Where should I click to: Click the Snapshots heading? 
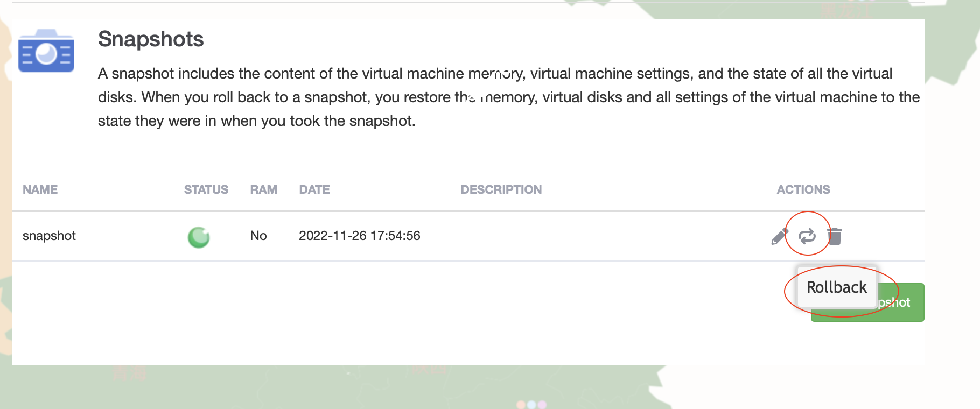coord(151,39)
